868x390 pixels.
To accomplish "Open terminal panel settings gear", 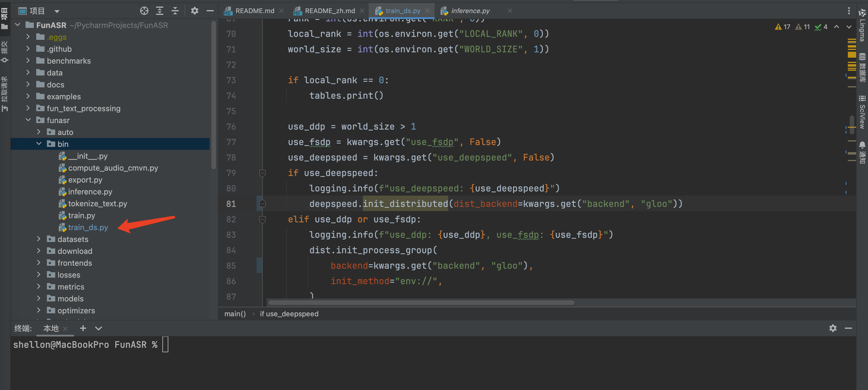I will 833,328.
